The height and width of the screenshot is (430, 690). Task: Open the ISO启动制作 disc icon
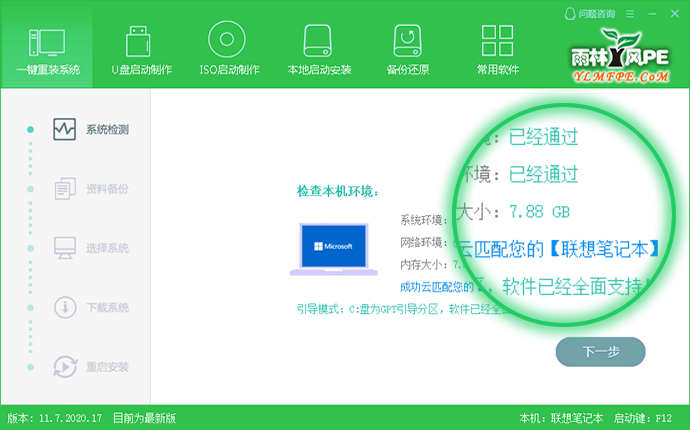(x=227, y=39)
